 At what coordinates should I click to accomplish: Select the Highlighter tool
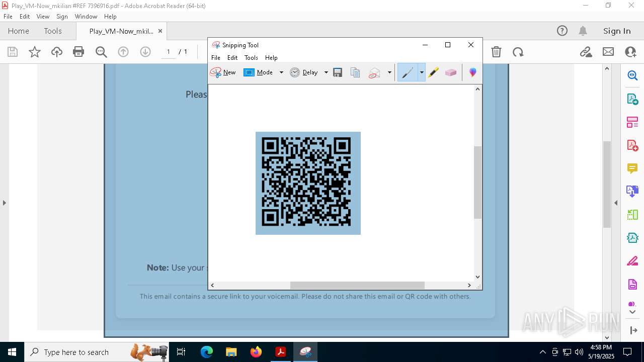(433, 72)
